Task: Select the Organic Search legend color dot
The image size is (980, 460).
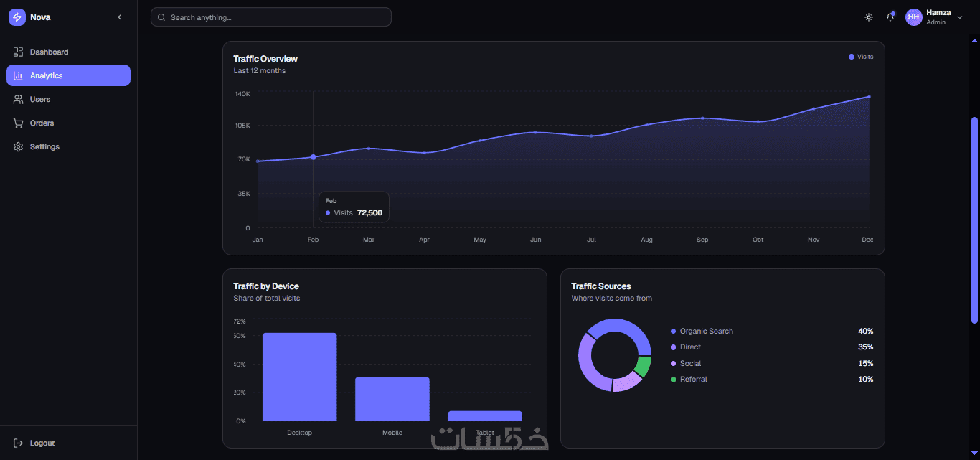Action: click(x=673, y=332)
